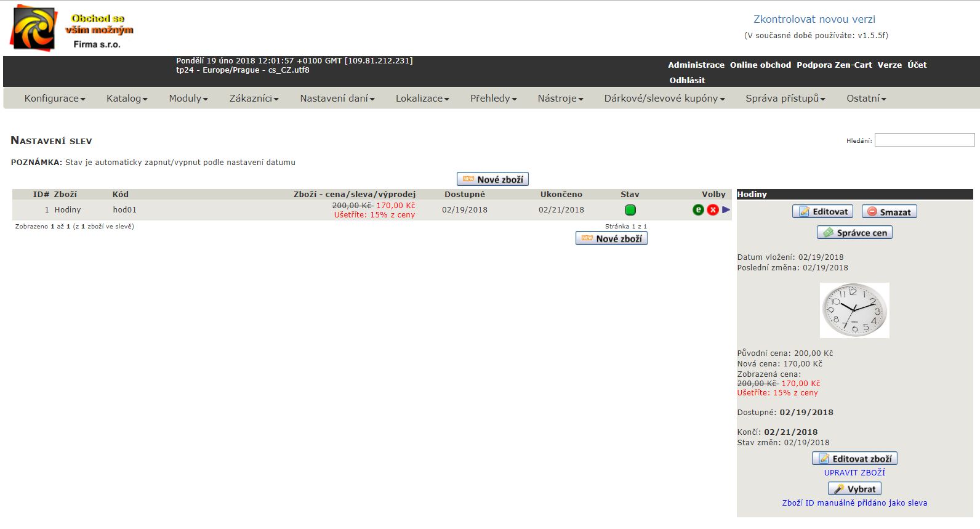Viewport: 980px width, 529px height.
Task: Open the Dárkové/slevové kupóny dropdown
Action: (x=664, y=99)
